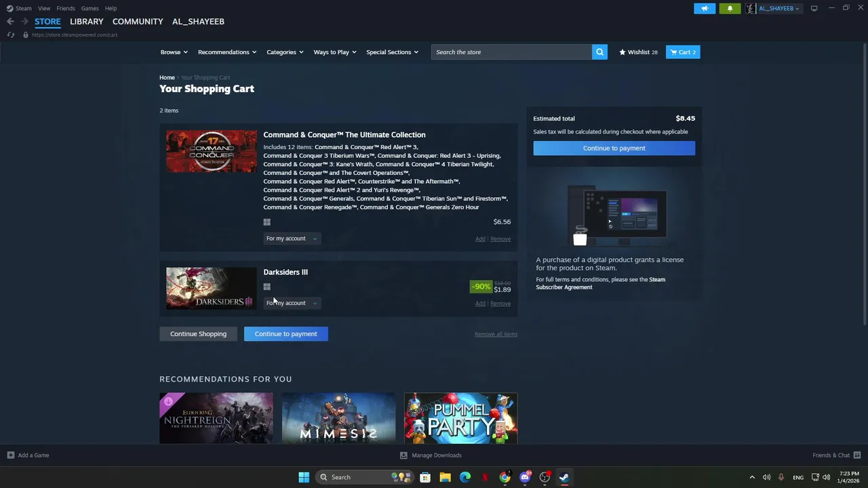
Task: Open the View menu
Action: (x=44, y=8)
